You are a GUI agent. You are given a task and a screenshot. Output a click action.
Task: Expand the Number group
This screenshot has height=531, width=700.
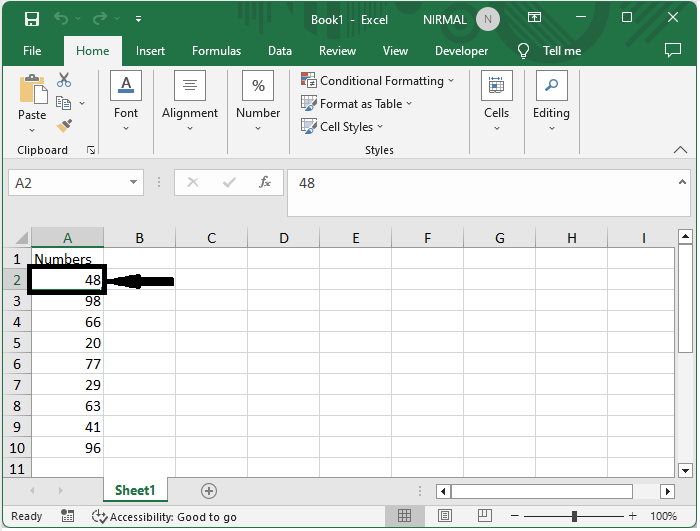(258, 101)
